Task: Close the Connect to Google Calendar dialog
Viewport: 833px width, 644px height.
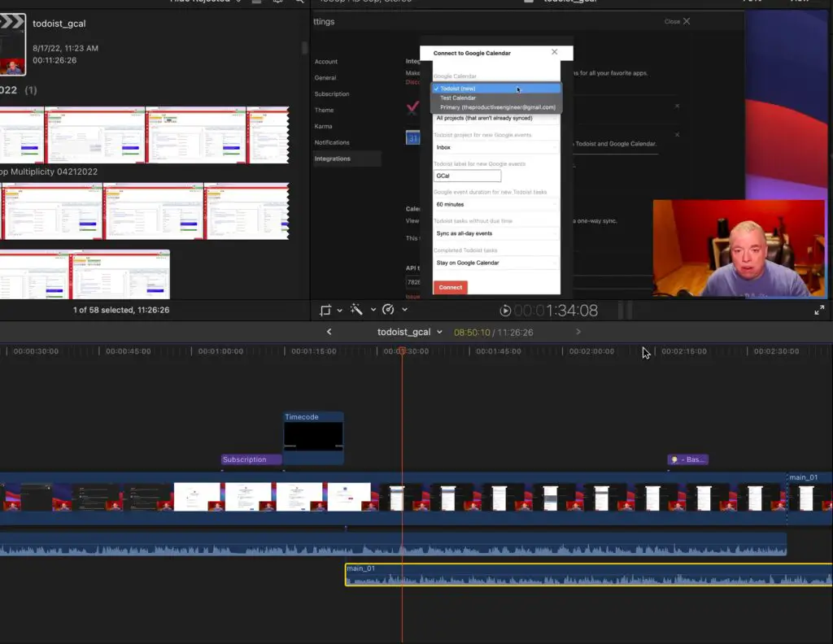Action: (x=554, y=52)
